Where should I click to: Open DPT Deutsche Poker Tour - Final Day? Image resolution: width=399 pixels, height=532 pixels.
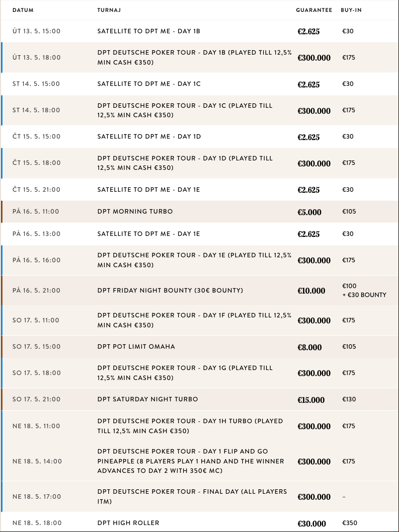pyautogui.click(x=200, y=496)
